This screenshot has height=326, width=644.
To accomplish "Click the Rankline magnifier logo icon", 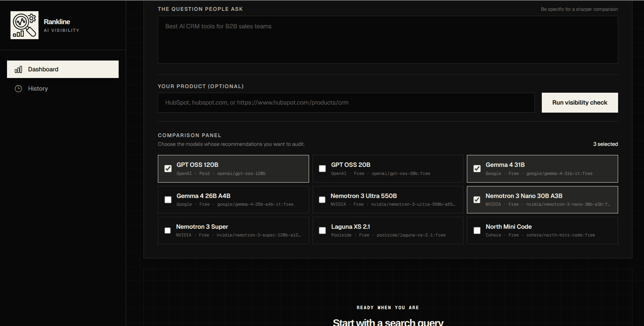I will [x=24, y=25].
